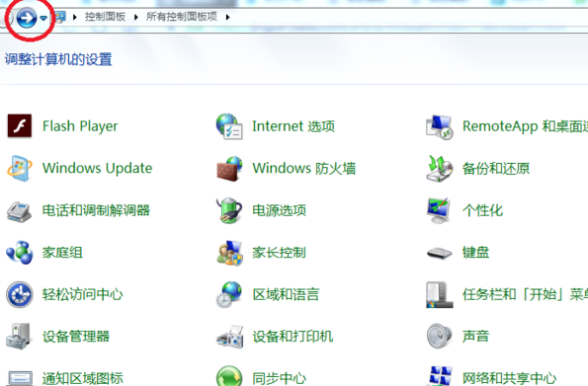Open 设备和打印机 printer icon

tap(229, 337)
